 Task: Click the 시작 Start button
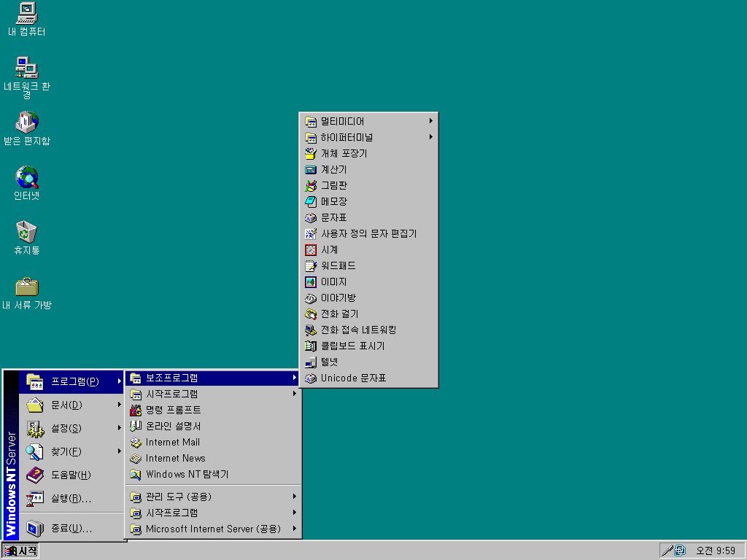coord(20,551)
